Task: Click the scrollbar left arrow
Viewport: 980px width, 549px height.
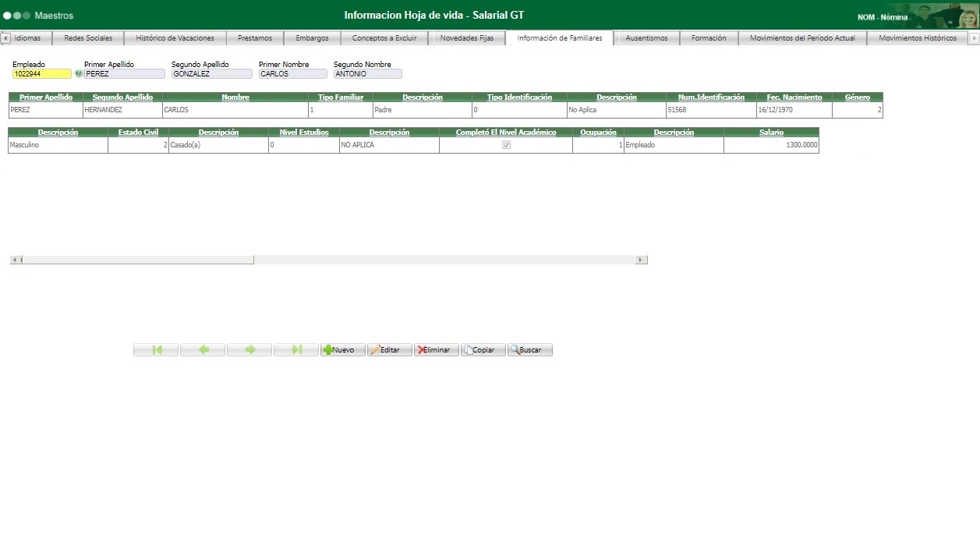Action: click(16, 260)
